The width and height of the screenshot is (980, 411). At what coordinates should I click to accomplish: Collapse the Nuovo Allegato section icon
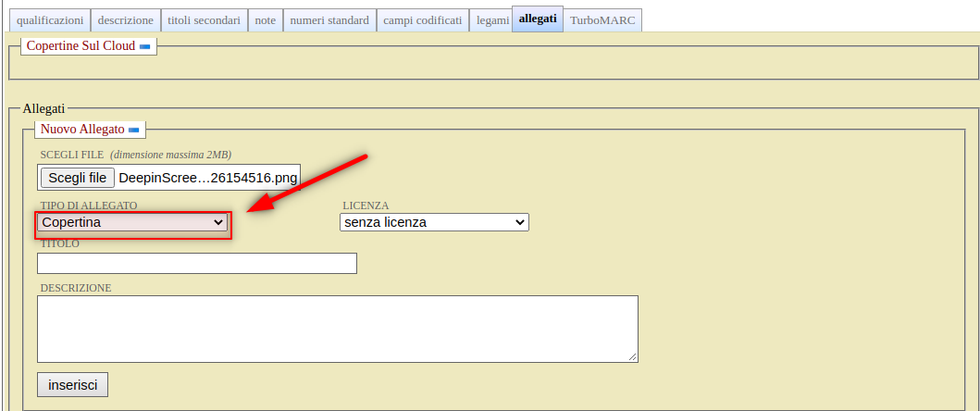[133, 130]
